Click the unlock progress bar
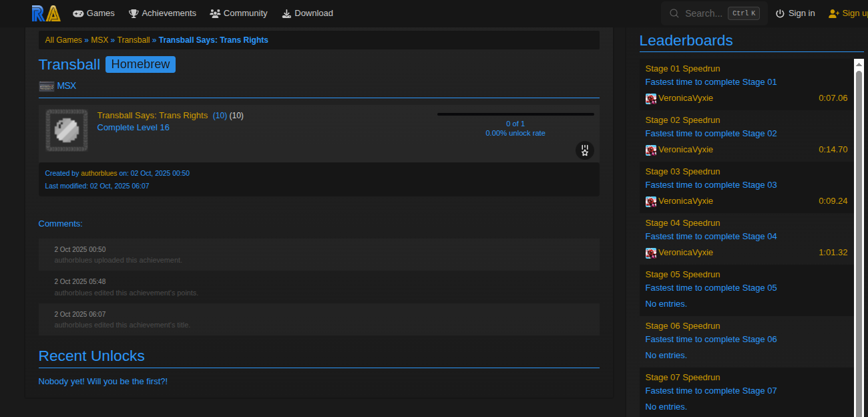Image resolution: width=868 pixels, height=417 pixels. click(x=515, y=114)
